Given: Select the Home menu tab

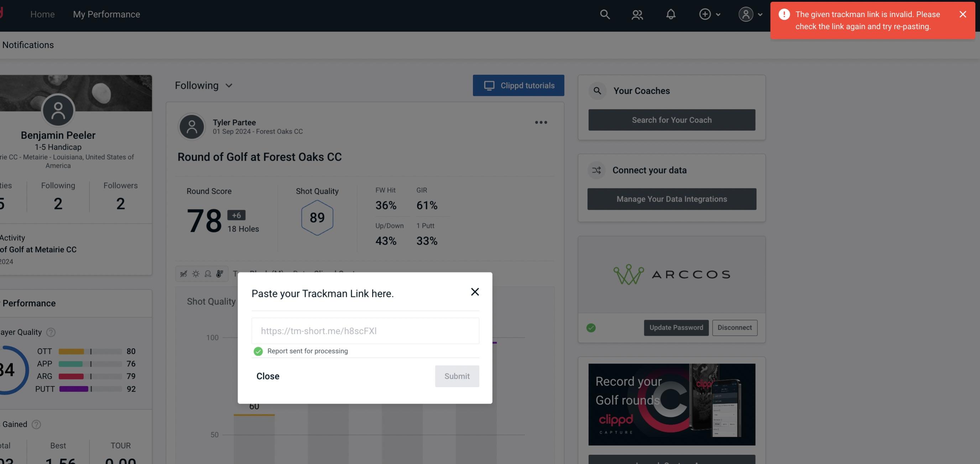Looking at the screenshot, I should pos(42,14).
